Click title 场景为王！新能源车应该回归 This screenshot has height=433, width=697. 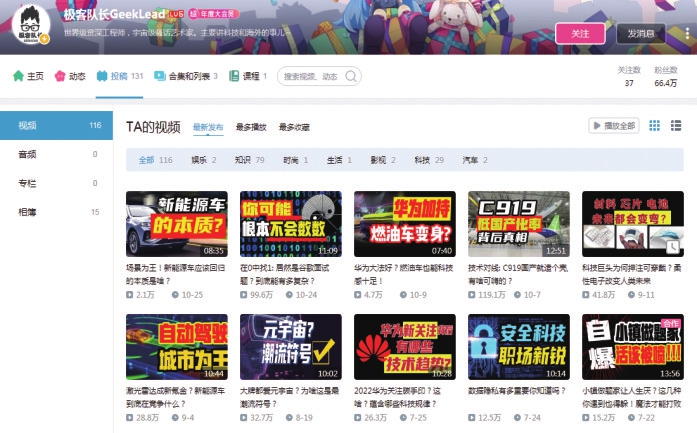176,274
